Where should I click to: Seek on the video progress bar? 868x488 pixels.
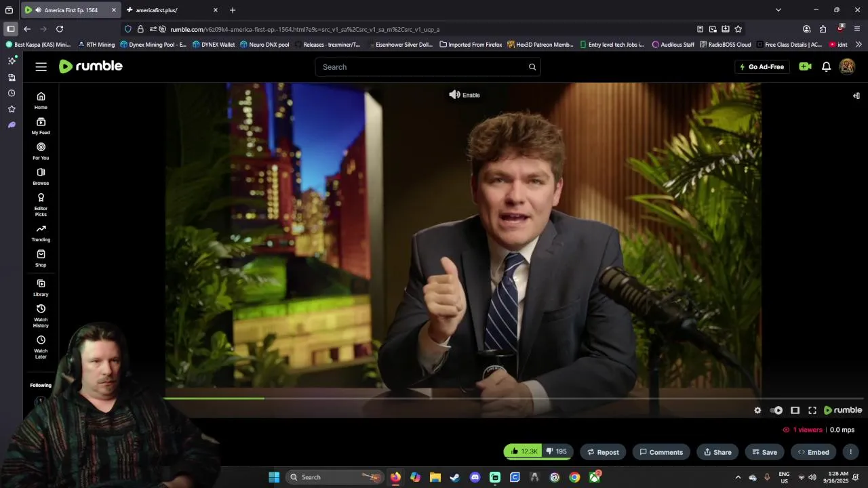(513, 399)
